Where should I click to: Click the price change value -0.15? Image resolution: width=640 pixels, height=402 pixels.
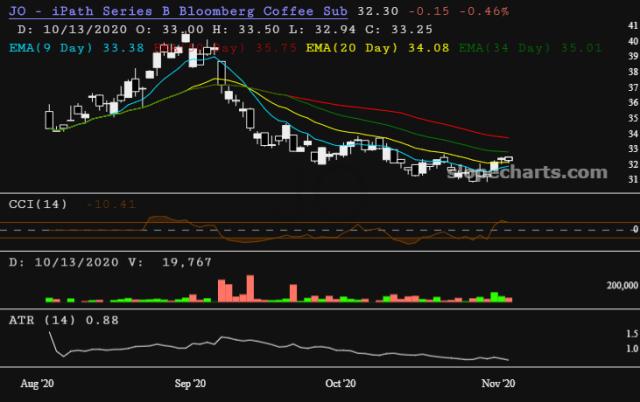[x=429, y=11]
